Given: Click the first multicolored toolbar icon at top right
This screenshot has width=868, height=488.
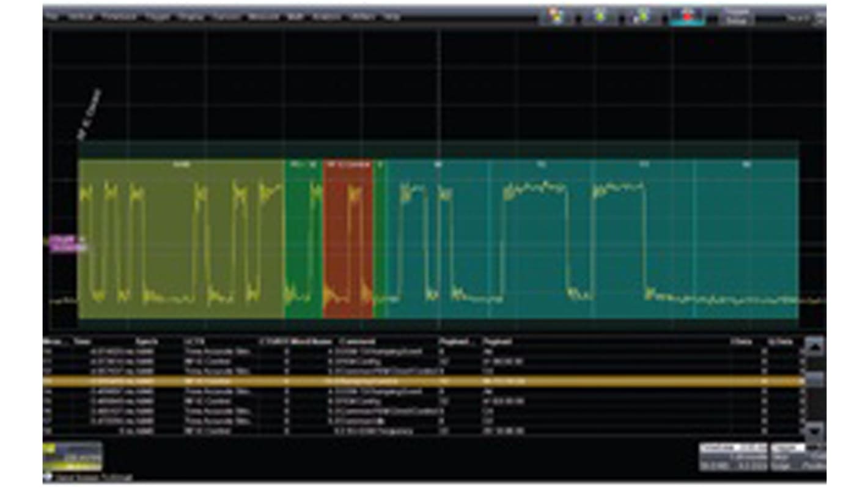Looking at the screenshot, I should coord(556,17).
